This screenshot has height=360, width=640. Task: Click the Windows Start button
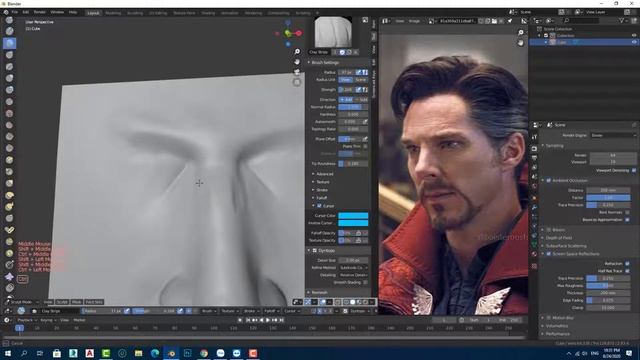[x=8, y=353]
